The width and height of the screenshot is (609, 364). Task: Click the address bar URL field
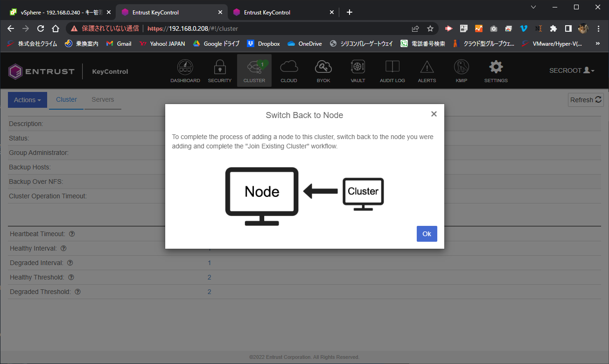275,28
